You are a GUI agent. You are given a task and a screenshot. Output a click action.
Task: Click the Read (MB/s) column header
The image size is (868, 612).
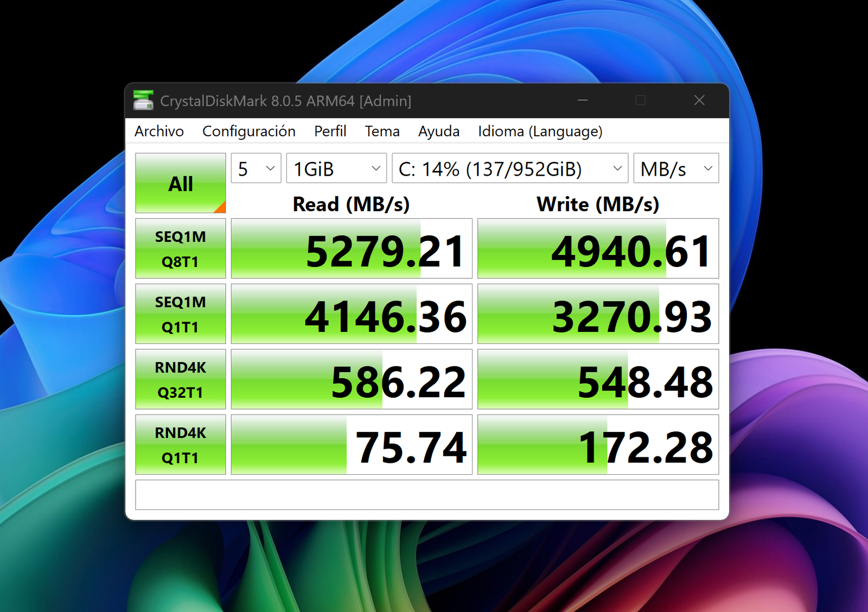coord(351,204)
